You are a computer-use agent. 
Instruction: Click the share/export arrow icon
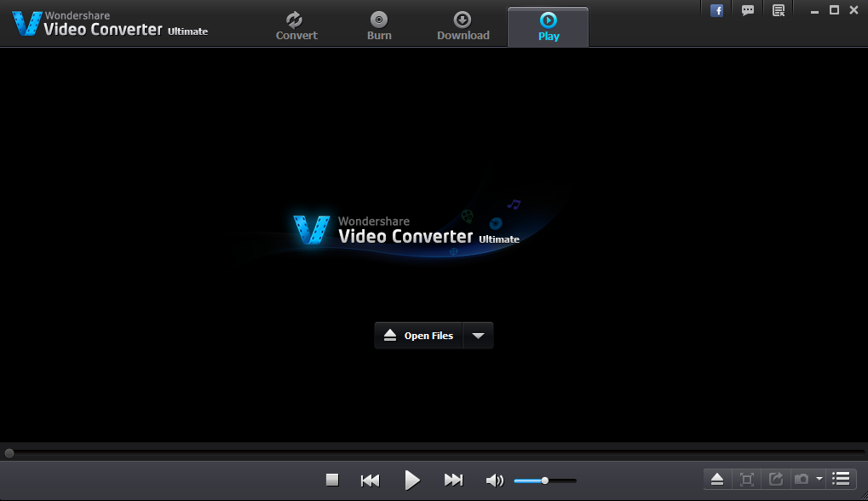pyautogui.click(x=776, y=480)
